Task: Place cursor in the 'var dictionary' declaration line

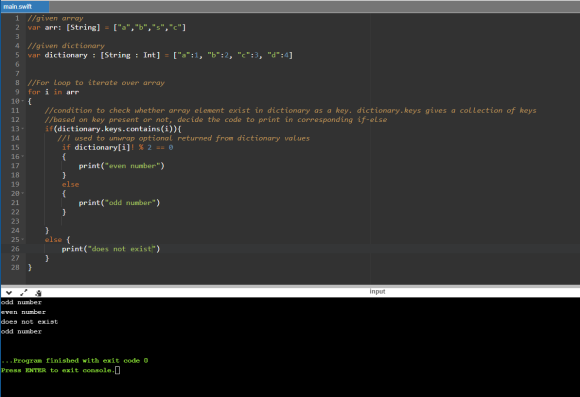Action: click(x=160, y=55)
